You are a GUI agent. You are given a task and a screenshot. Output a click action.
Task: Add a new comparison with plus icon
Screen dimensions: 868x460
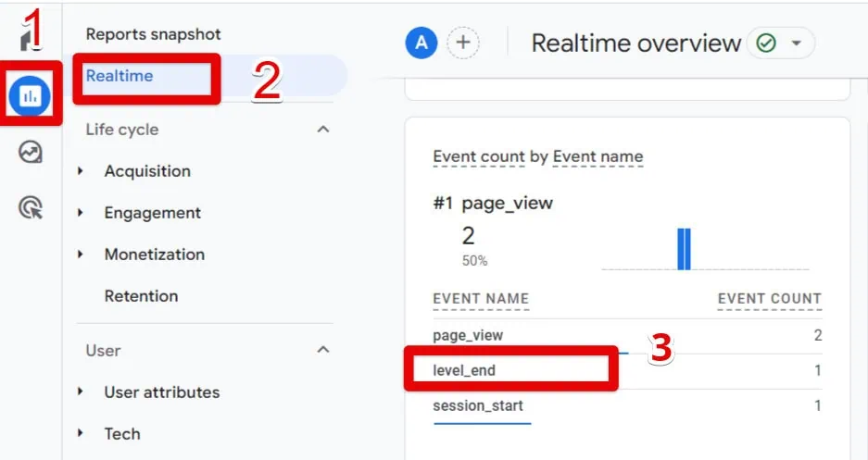point(463,43)
